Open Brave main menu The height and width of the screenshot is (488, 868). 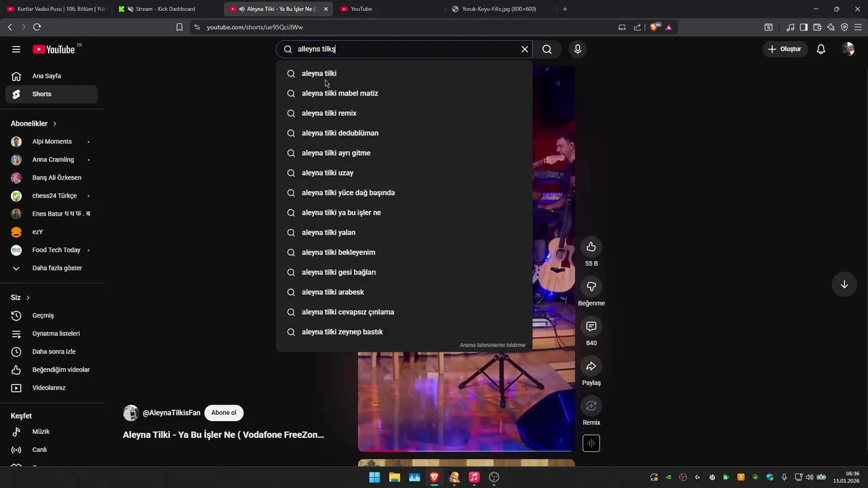[859, 27]
